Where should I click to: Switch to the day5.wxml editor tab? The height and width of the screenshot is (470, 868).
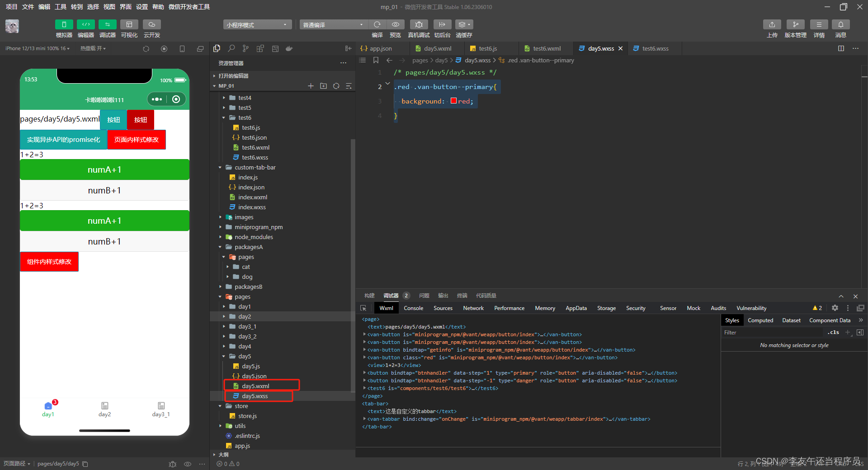tap(438, 48)
